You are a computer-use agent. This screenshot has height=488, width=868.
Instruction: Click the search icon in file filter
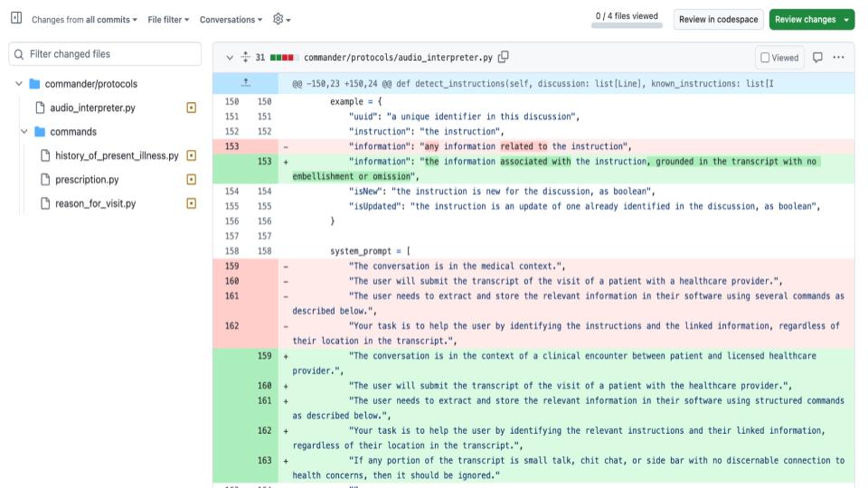19,54
